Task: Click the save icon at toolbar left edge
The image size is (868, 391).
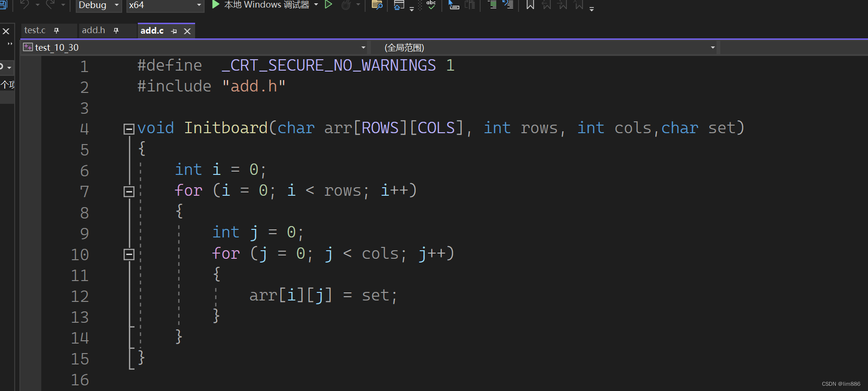Action: pyautogui.click(x=3, y=5)
